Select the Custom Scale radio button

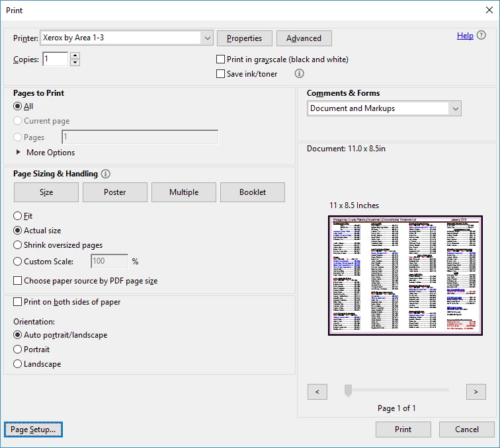[x=18, y=261]
